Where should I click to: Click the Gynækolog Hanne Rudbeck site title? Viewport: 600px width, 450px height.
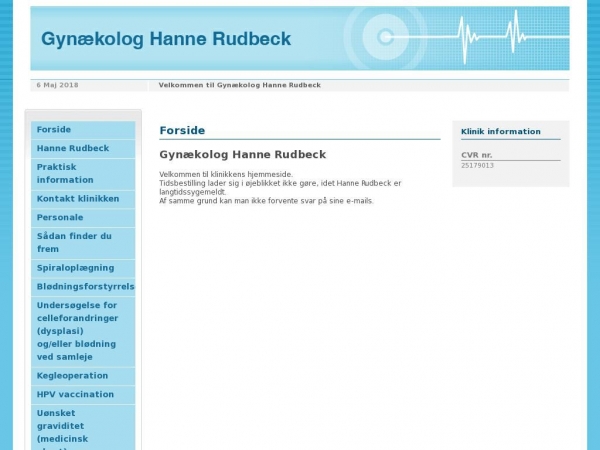[166, 39]
